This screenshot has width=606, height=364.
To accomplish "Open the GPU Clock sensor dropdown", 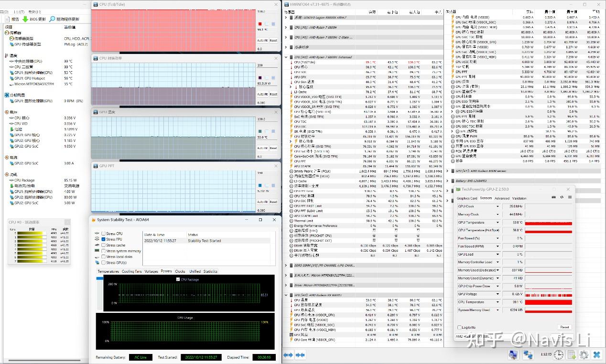I will (498, 206).
